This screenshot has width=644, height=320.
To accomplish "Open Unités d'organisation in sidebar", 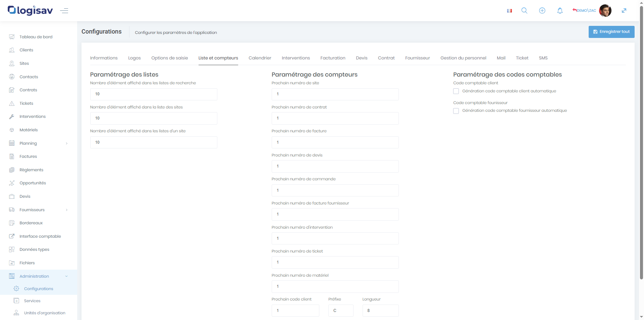I will (45, 313).
